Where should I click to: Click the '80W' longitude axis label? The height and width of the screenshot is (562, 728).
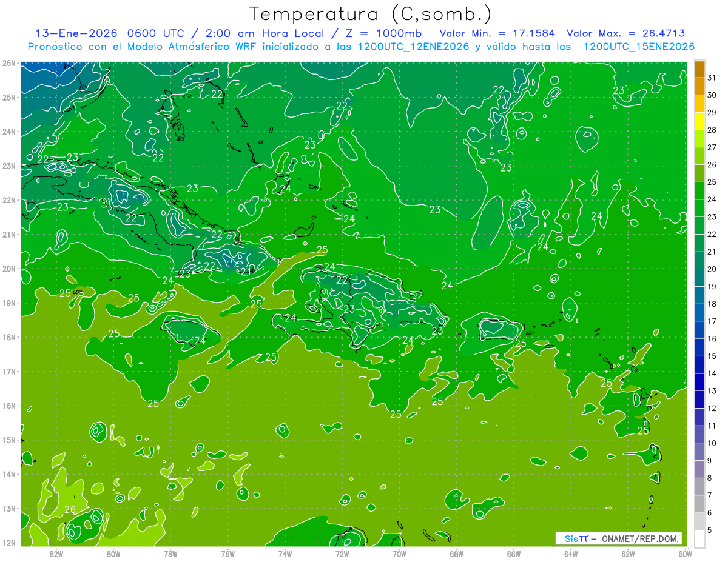pos(113,554)
